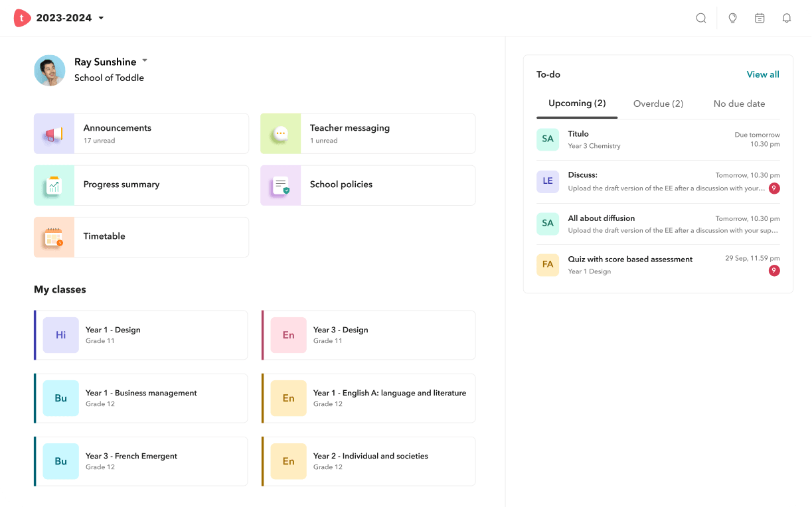The width and height of the screenshot is (812, 507).
Task: Click View all in the To-do panel
Action: coord(762,74)
